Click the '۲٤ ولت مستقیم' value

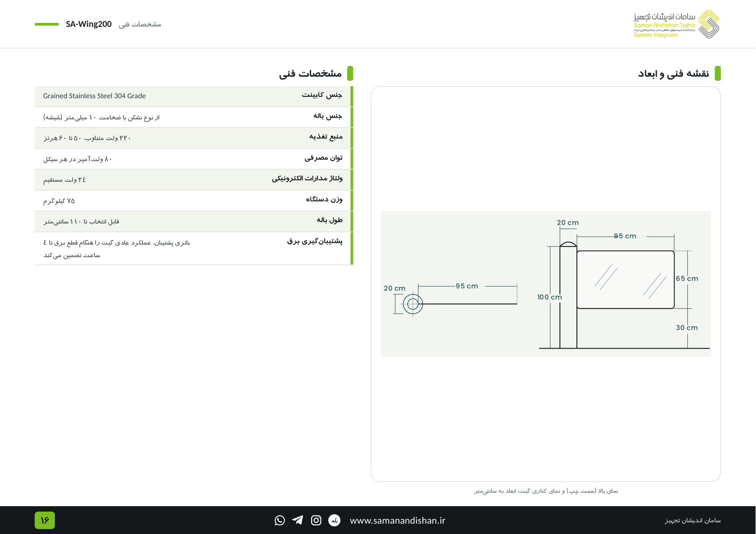(x=64, y=180)
